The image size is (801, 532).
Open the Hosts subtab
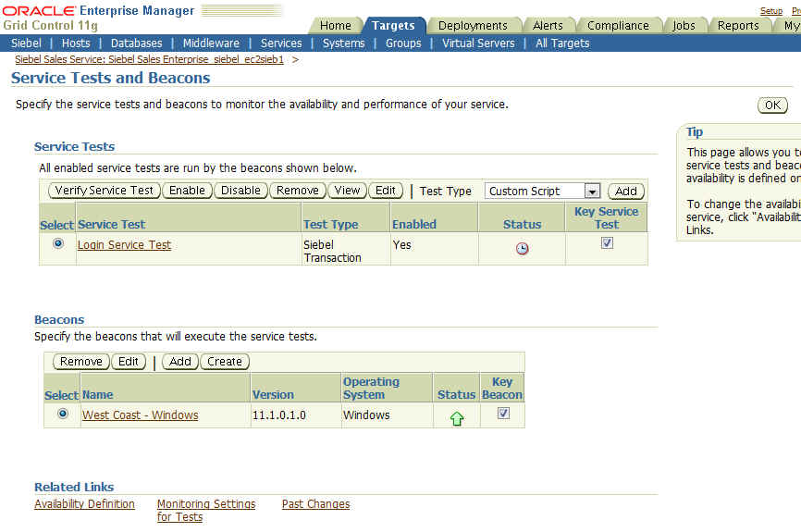point(76,43)
